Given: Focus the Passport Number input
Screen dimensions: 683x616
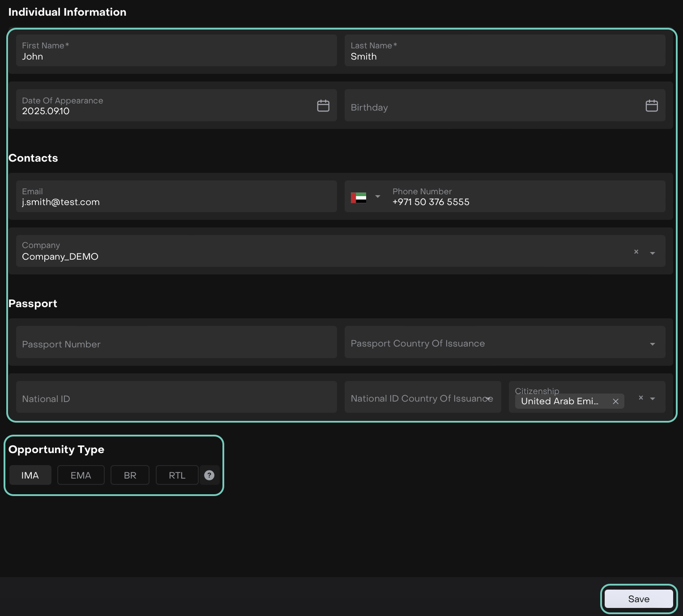Looking at the screenshot, I should [176, 343].
